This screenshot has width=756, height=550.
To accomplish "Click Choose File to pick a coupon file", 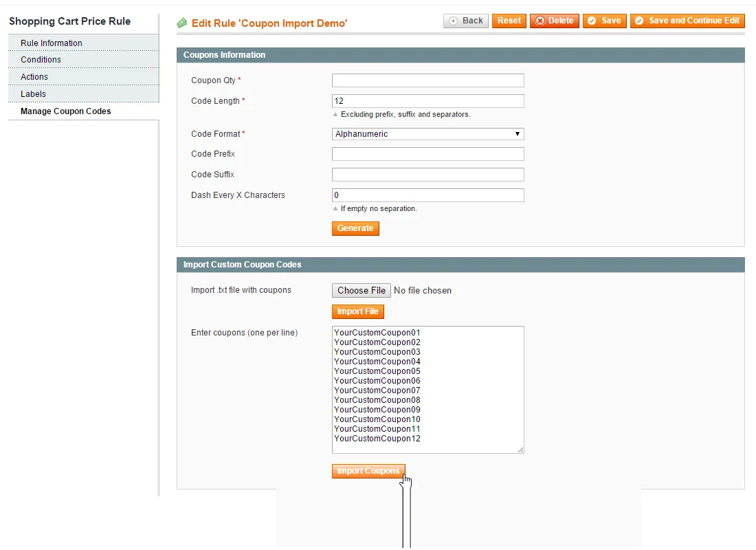I will [x=361, y=290].
